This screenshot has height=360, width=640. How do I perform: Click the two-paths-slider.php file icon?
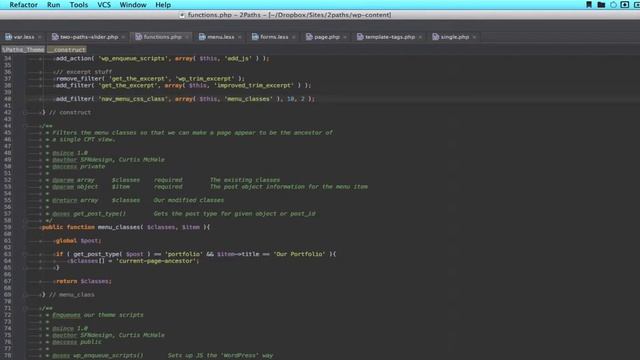[x=55, y=37]
